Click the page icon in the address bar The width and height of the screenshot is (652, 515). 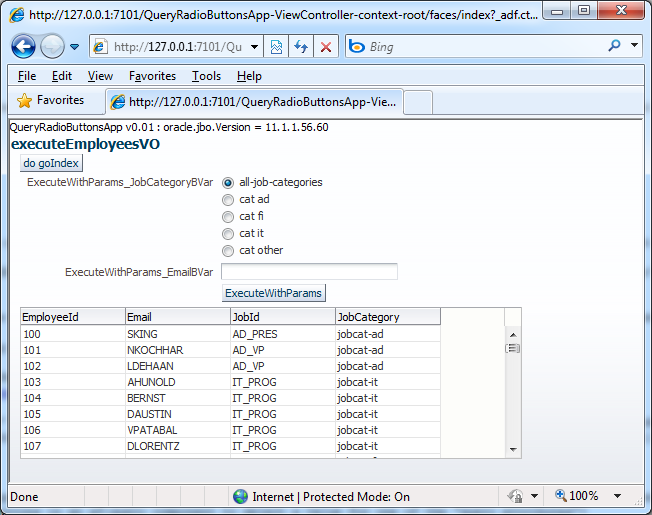click(x=100, y=47)
